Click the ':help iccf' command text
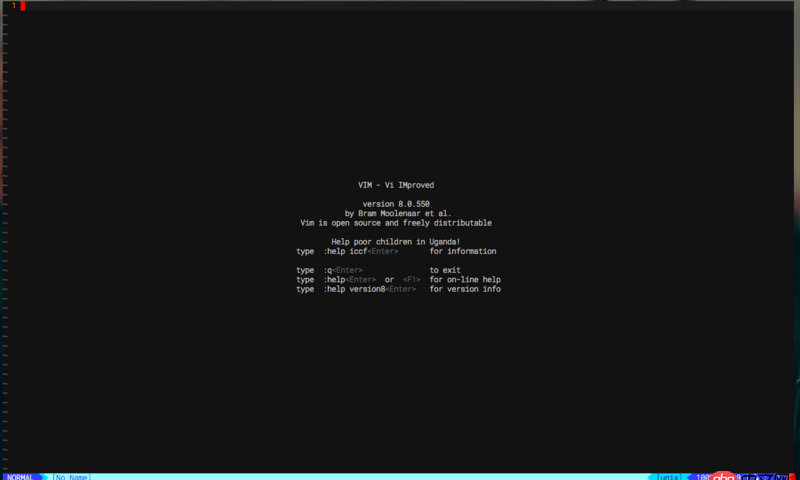Screen dimensions: 800x480 coord(345,251)
